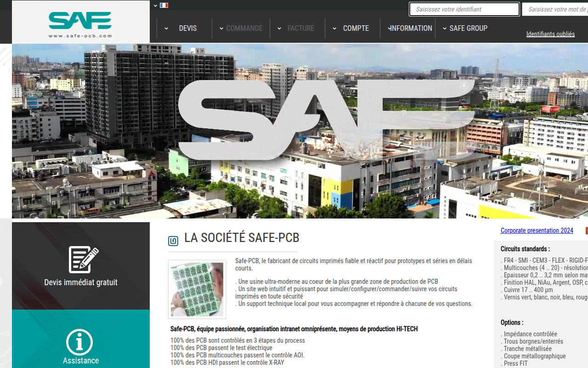Click the square icon beside the société heading

[x=173, y=241]
